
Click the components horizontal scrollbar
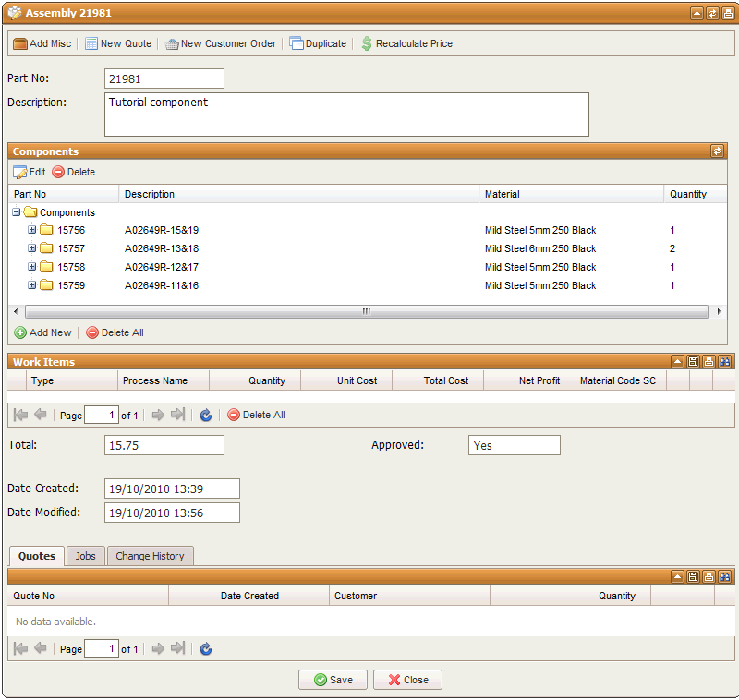tap(366, 312)
